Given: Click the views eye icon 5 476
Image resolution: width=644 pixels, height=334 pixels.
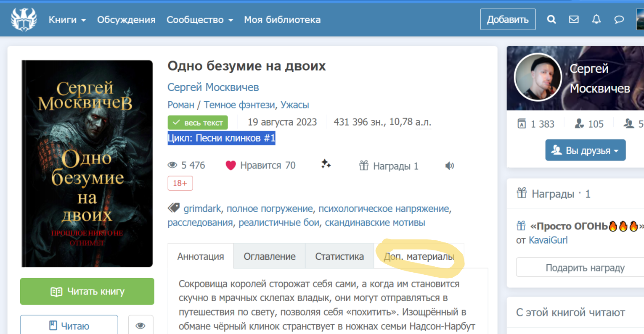Looking at the screenshot, I should (172, 166).
